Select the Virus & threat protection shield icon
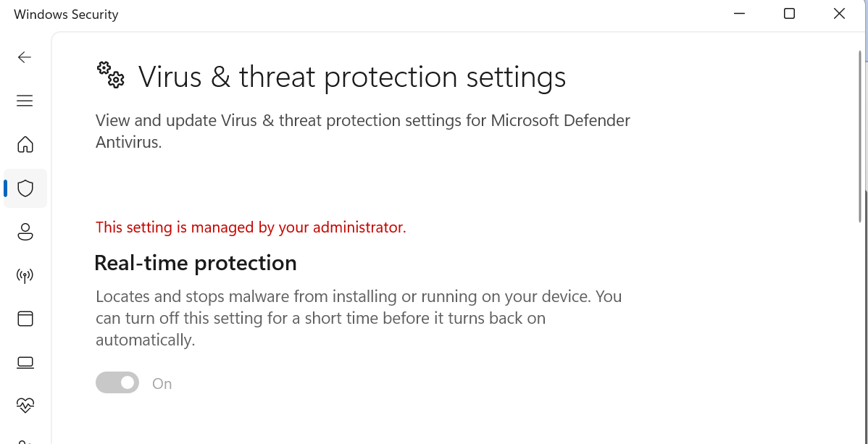 (25, 188)
